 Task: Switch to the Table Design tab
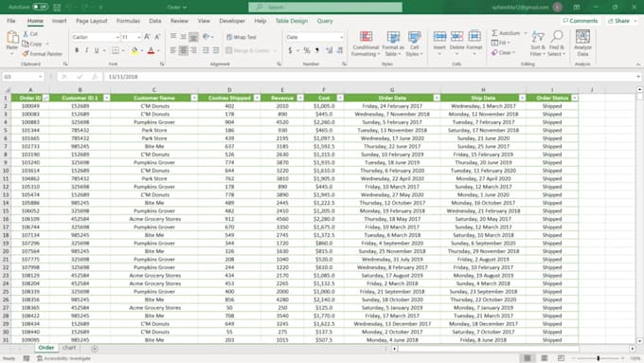[292, 21]
